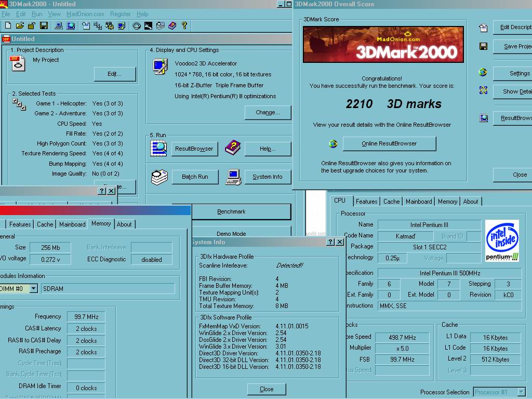The image size is (532, 399).
Task: Click the ResultBrowser icon in Run section
Action: click(158, 148)
